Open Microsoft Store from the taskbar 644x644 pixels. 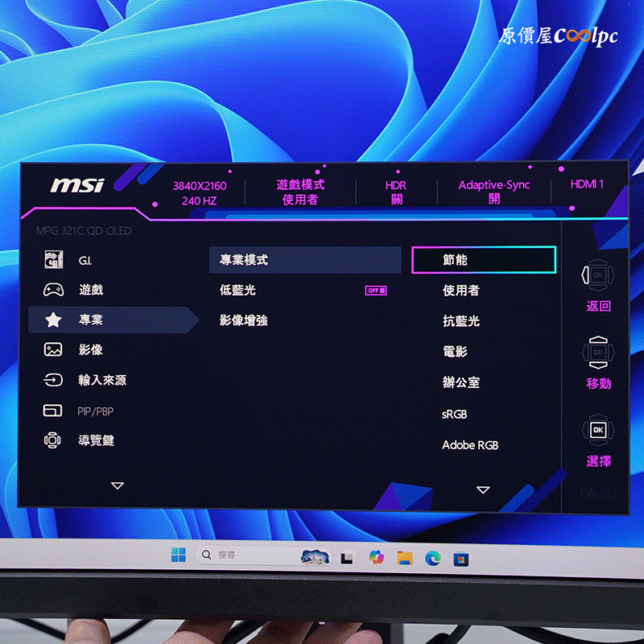click(460, 559)
